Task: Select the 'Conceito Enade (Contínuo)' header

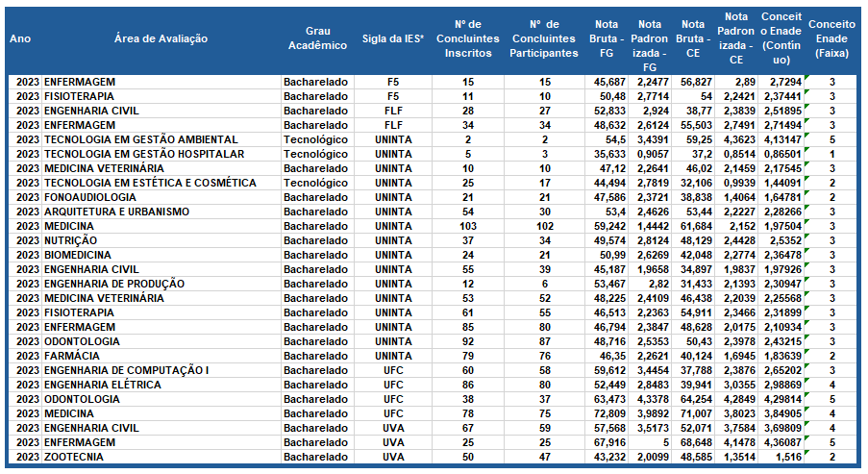Action: click(781, 38)
